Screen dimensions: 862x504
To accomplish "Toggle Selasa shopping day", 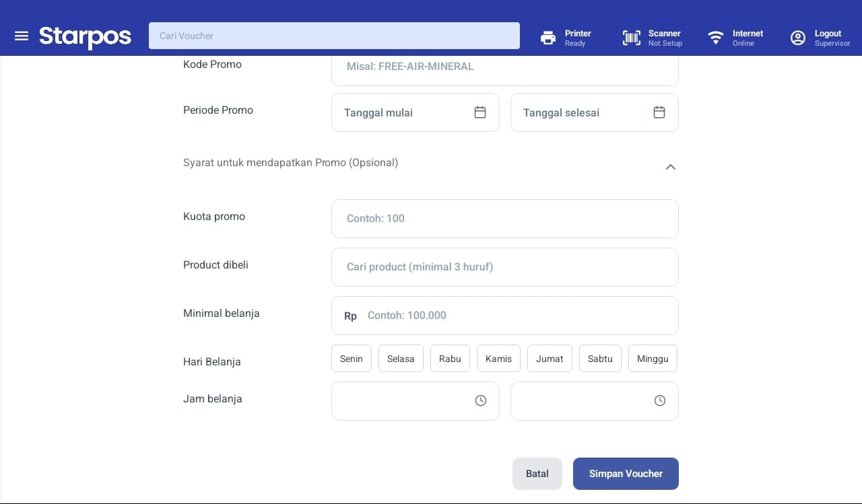I will 401,359.
